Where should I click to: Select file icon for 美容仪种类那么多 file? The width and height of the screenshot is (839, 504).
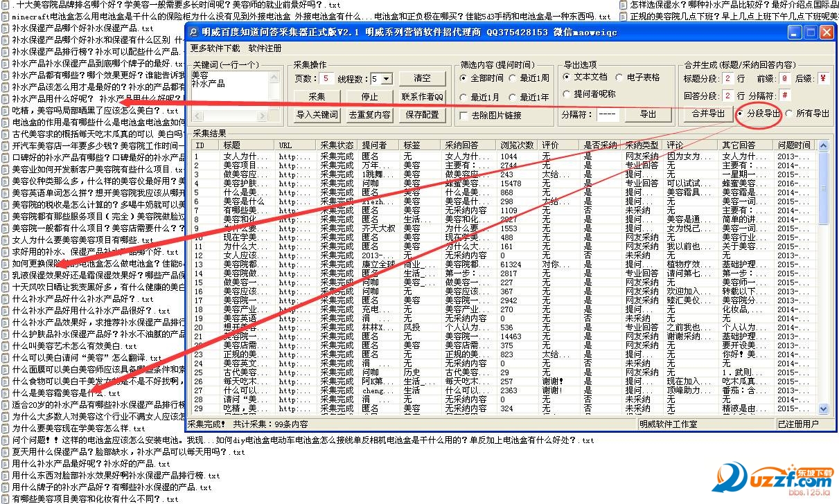(6, 181)
